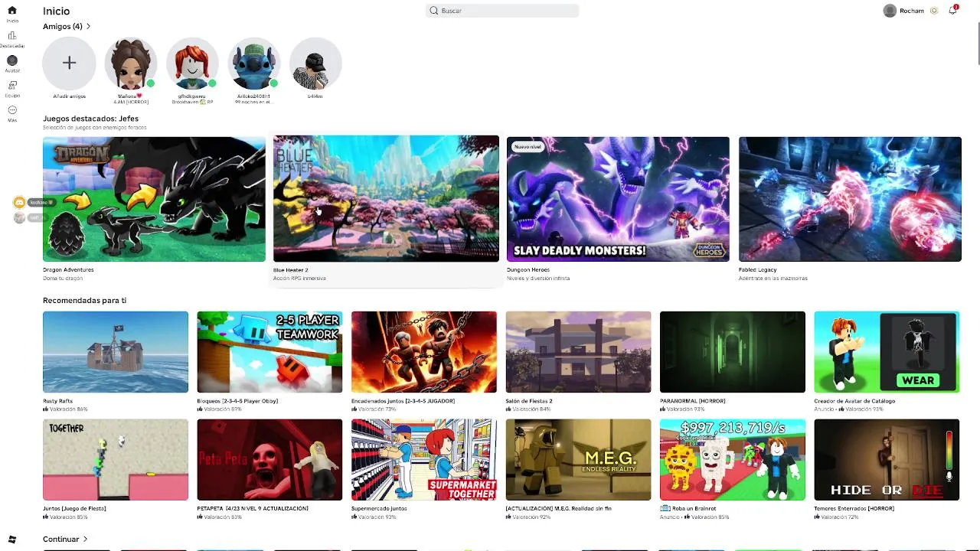Expand the Continuar section chevron
Image resolution: width=980 pixels, height=551 pixels.
(85, 540)
